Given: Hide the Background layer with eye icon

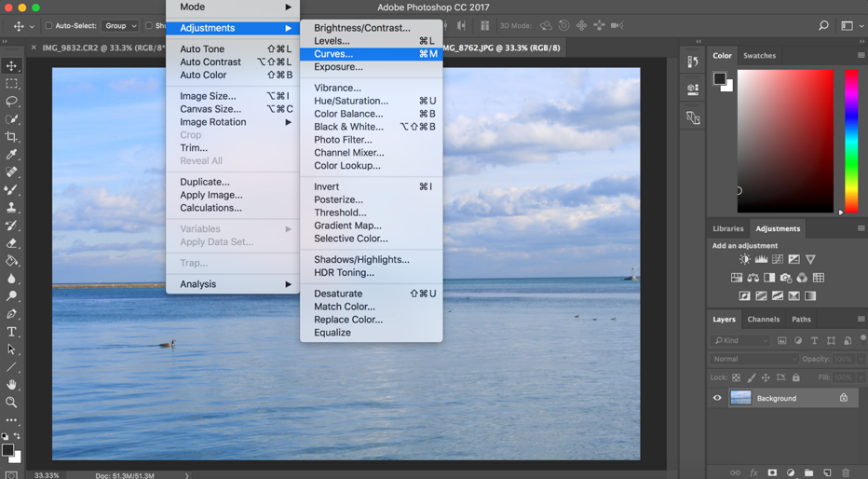Looking at the screenshot, I should [717, 398].
